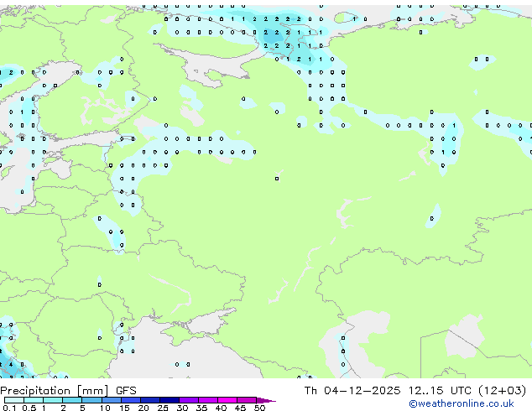This screenshot has height=411, width=532.
Task: Pick the legend swatch between 2 and 5
Action: [72, 400]
